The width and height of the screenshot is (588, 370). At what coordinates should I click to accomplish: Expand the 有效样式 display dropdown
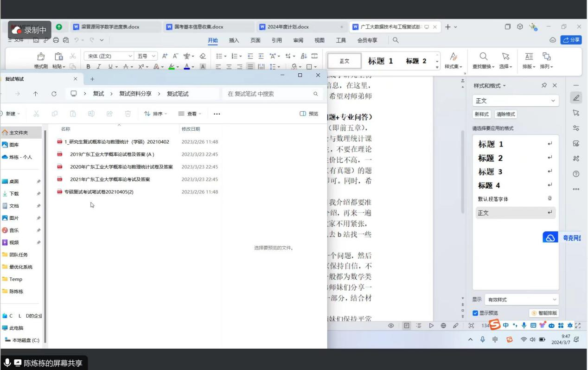click(521, 300)
